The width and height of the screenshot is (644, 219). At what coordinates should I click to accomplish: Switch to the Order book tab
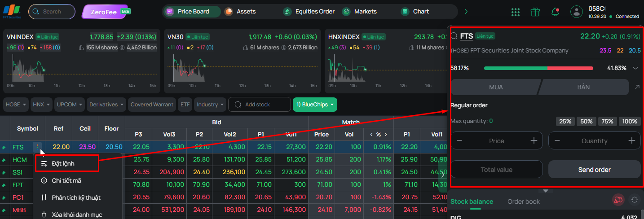pyautogui.click(x=523, y=201)
